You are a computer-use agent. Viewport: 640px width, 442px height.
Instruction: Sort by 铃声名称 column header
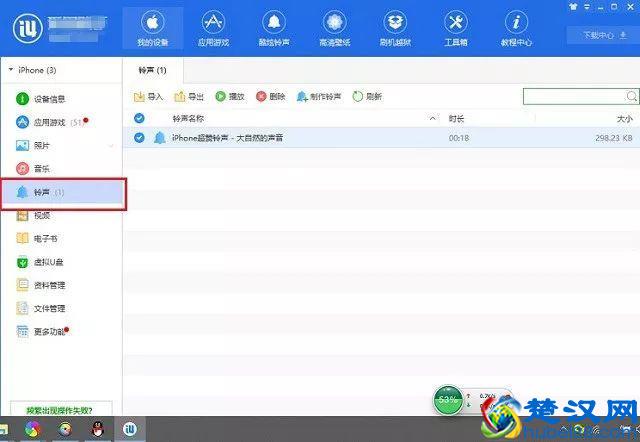[188, 119]
